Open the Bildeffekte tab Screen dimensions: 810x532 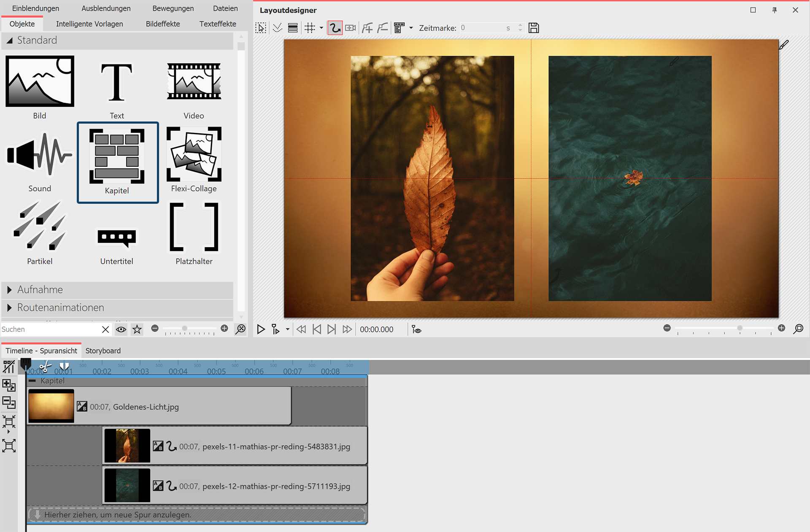click(x=163, y=24)
